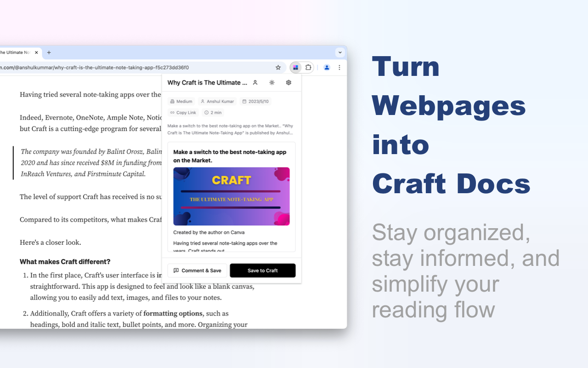588x368 pixels.
Task: Collapse the popup using the chevron at window top
Action: (340, 52)
